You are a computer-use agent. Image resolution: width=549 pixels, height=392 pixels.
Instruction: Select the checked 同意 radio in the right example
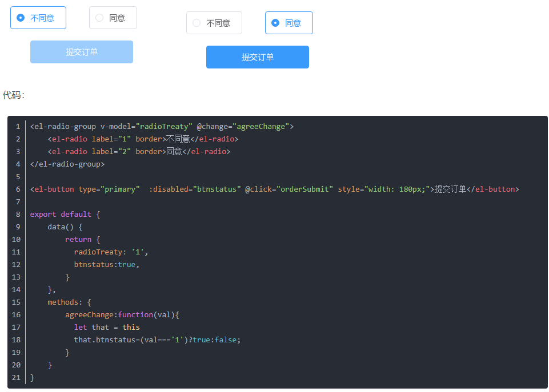click(289, 23)
